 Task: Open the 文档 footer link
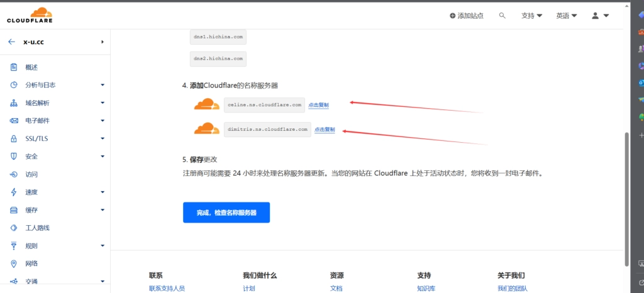[336, 289]
